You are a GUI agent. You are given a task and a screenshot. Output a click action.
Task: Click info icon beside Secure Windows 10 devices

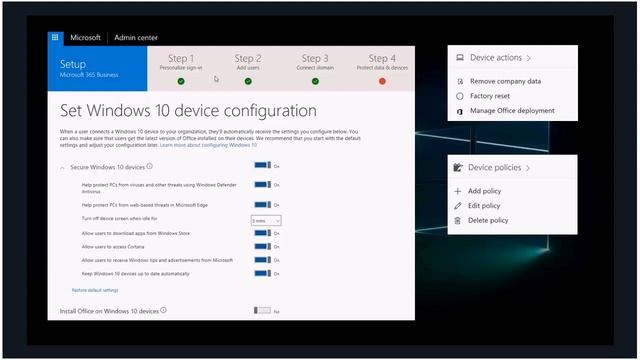149,166
